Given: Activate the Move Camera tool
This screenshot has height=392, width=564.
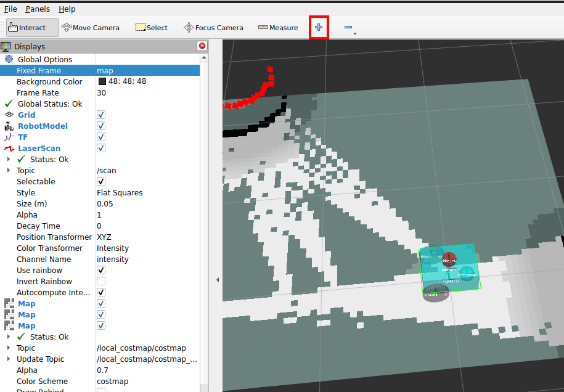Looking at the screenshot, I should pyautogui.click(x=91, y=28).
